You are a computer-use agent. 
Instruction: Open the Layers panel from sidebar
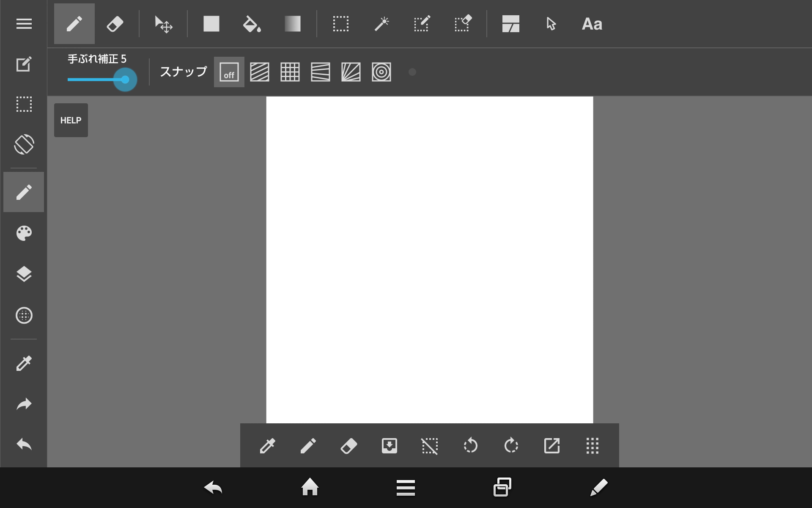tap(24, 274)
